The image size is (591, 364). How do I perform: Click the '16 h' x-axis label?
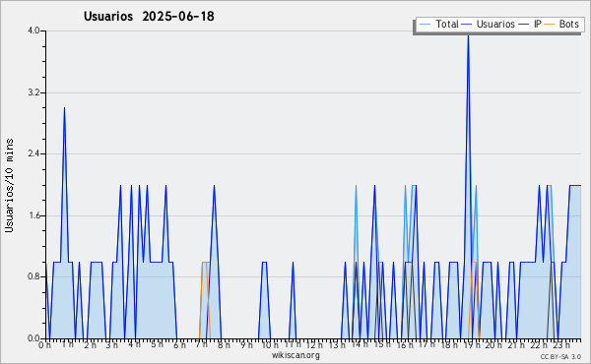pos(404,345)
